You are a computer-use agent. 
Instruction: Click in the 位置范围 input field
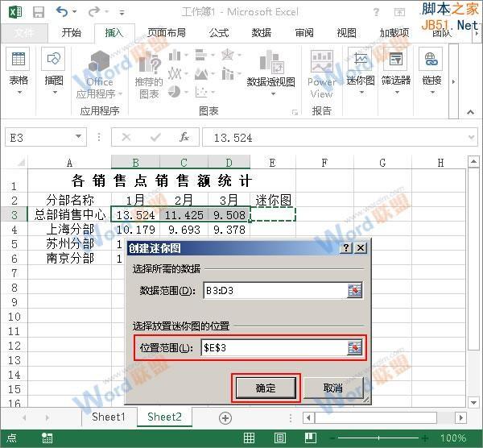[274, 348]
